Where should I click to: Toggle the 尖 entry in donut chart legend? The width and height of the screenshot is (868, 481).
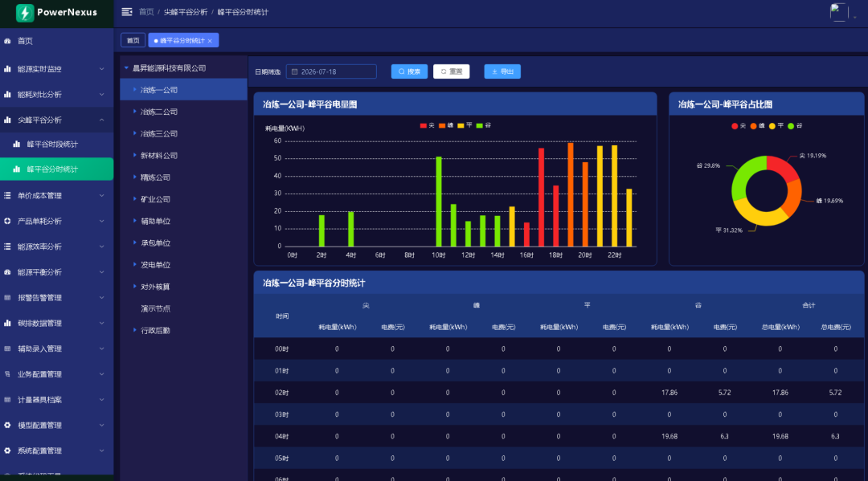click(739, 126)
